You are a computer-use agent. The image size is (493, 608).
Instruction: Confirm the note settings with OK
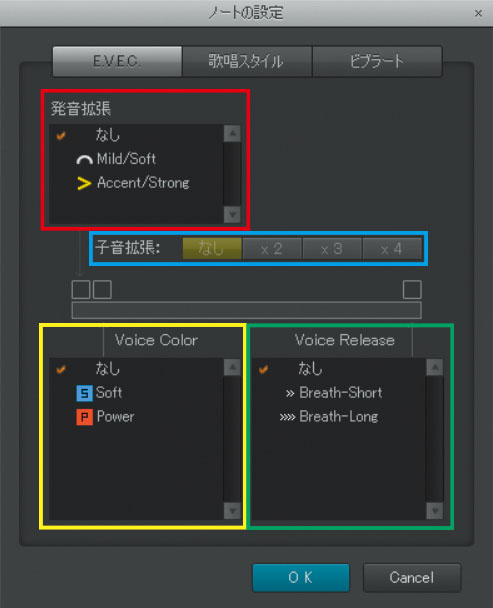[x=301, y=578]
